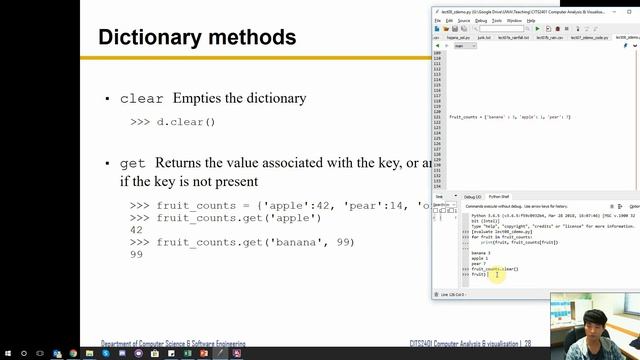Screen dimensions: 640x360
Task: Open Excel from the taskbar
Action: click(187, 353)
